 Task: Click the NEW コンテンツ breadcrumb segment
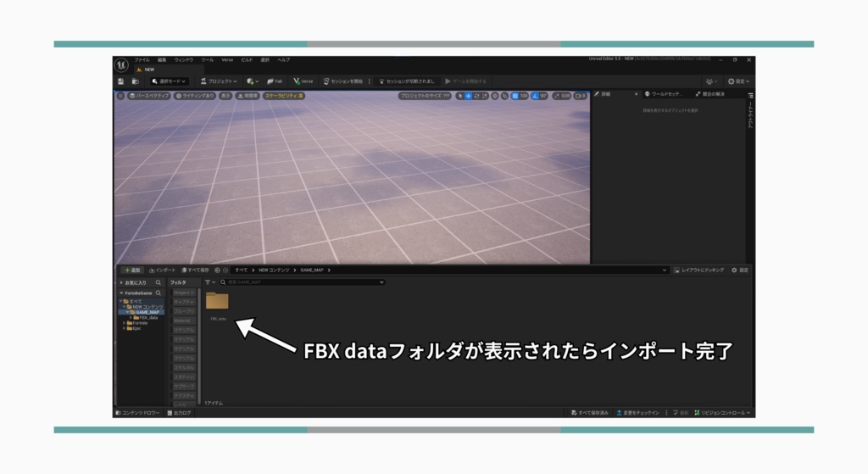[274, 270]
